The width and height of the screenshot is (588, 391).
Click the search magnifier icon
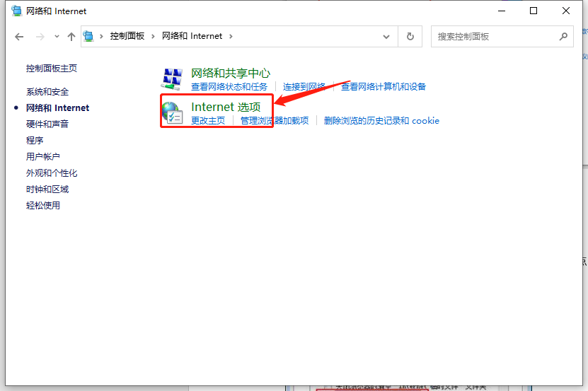coord(563,36)
